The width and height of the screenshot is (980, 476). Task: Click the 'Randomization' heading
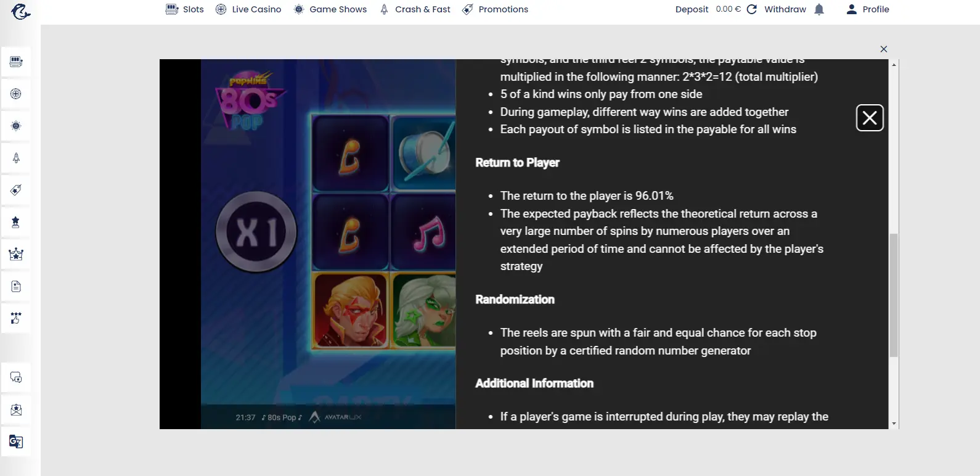click(x=515, y=300)
